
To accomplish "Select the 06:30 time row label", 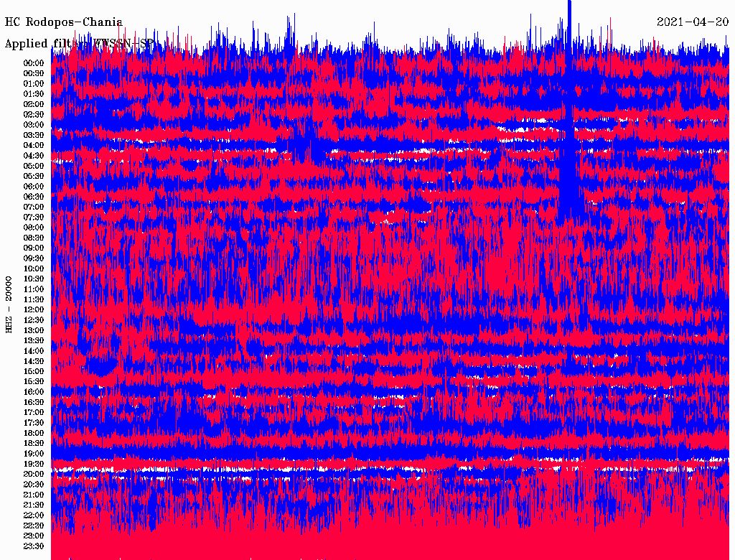I will 34,197.
